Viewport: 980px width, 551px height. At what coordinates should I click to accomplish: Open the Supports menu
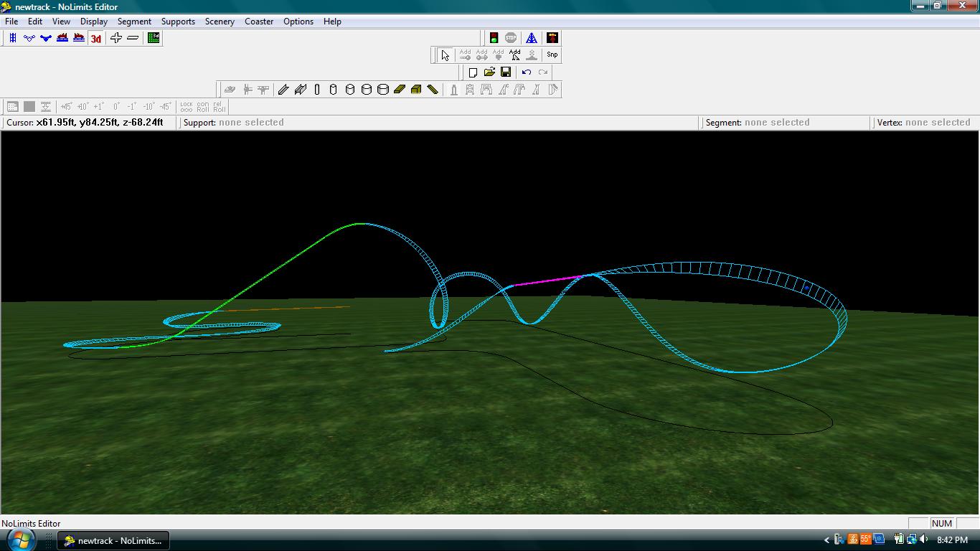tap(178, 22)
